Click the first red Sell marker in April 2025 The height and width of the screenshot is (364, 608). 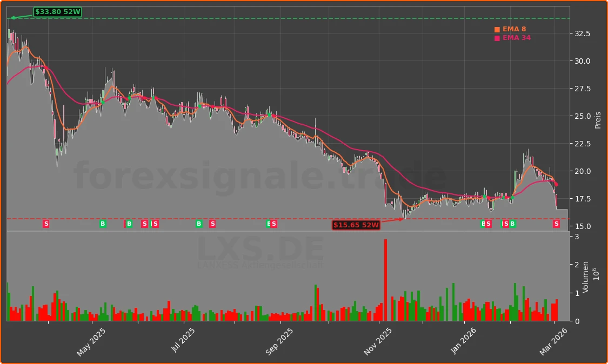click(46, 224)
